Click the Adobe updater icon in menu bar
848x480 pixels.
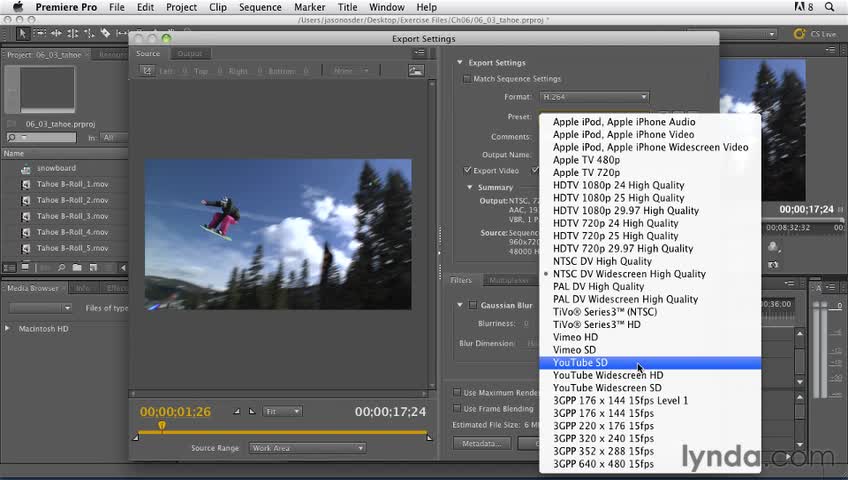pyautogui.click(x=803, y=7)
